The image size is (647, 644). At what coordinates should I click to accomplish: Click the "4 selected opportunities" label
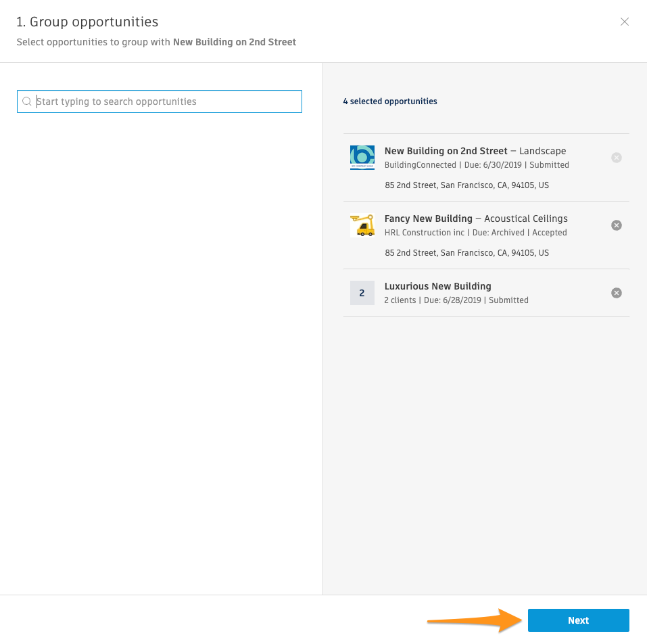(390, 101)
